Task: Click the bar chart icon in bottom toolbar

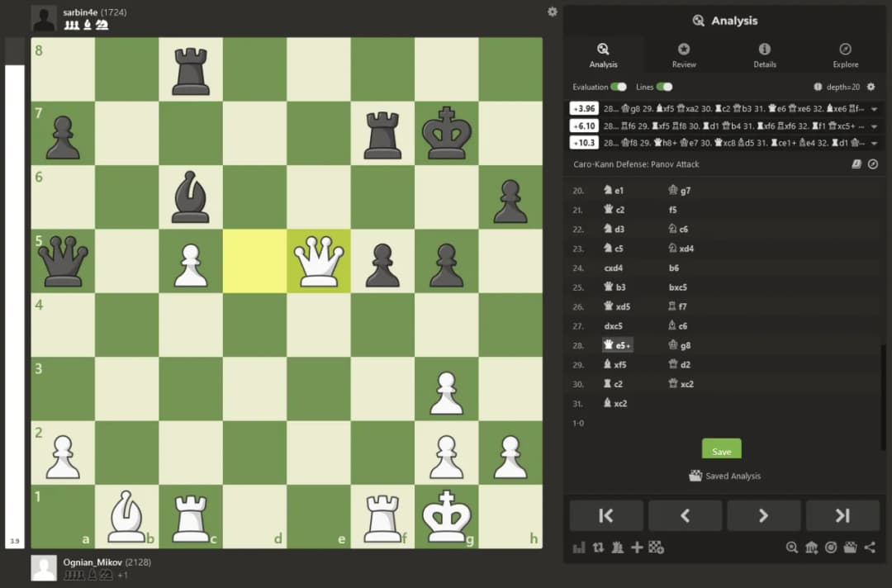Action: coord(579,548)
